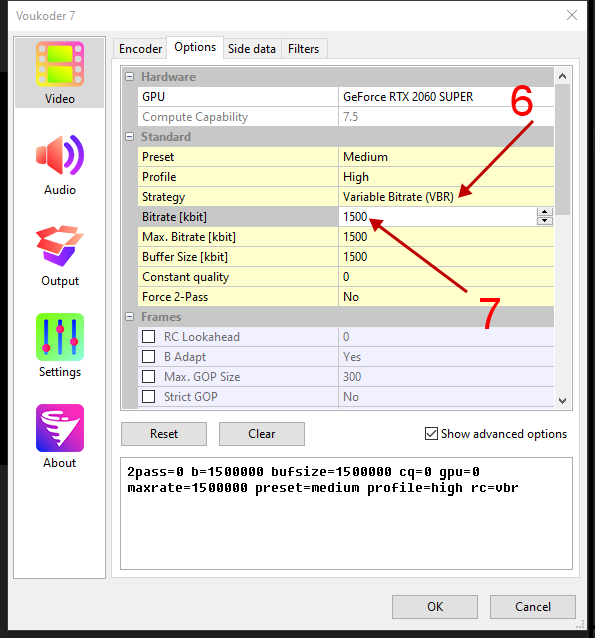Open the About tornado icon
Screen dimensions: 595x638
[x=60, y=428]
